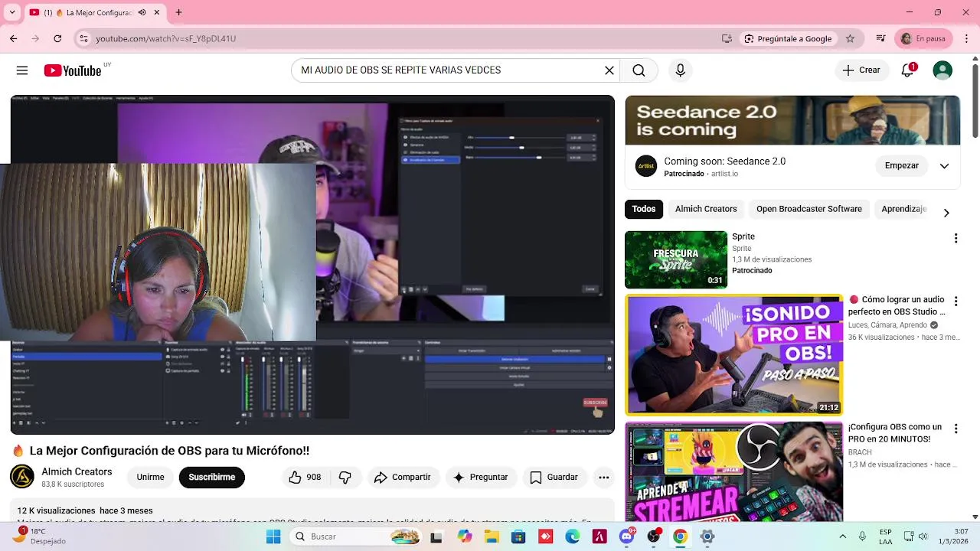Install or cast the page icon in the address bar
The width and height of the screenshot is (980, 551).
[x=727, y=38]
